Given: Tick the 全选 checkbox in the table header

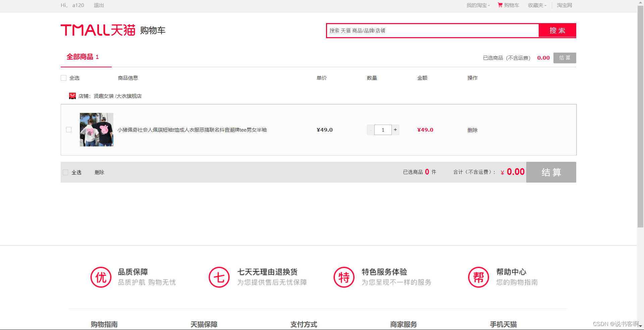Looking at the screenshot, I should pyautogui.click(x=63, y=78).
